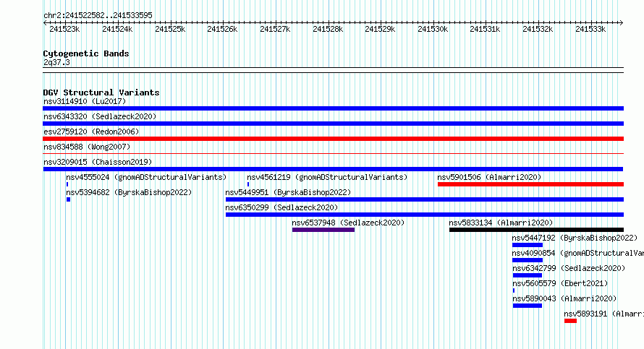Click the tiny nsv4561219 variant marker
The image size is (644, 349).
pos(248,184)
